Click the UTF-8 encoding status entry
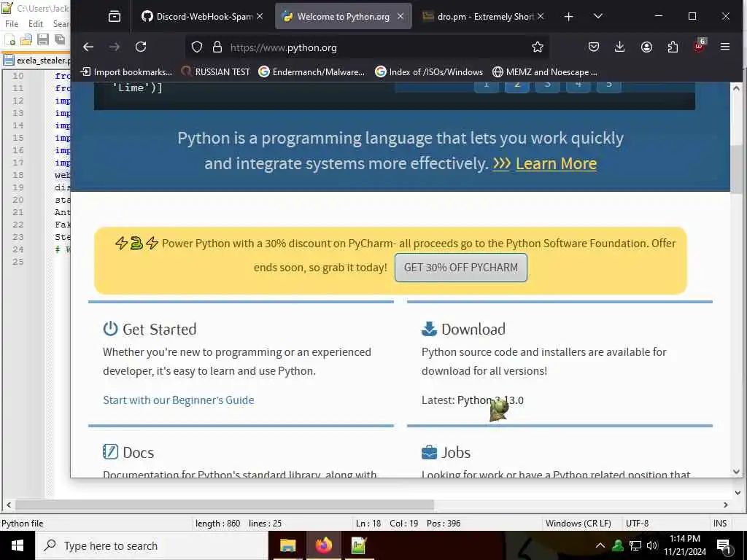747x560 pixels. tap(637, 524)
